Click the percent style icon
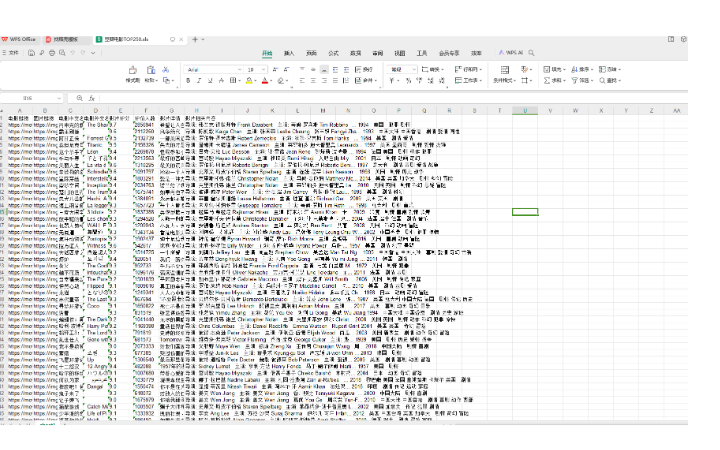Viewport: 720px width, 450px height. (408, 80)
